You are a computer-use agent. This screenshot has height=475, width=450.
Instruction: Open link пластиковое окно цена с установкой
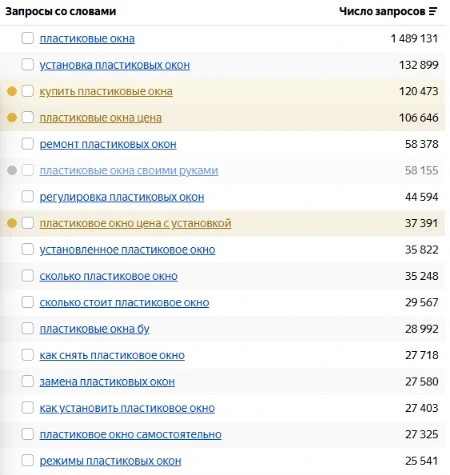(x=135, y=223)
